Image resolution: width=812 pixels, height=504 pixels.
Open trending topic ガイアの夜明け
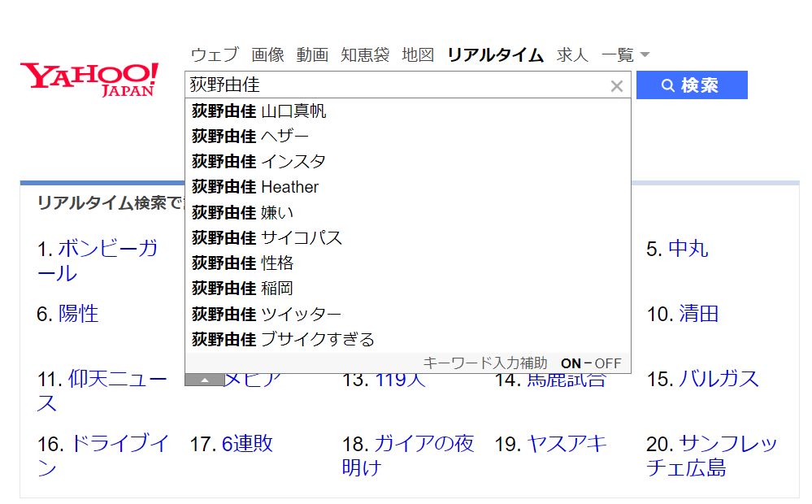(407, 456)
